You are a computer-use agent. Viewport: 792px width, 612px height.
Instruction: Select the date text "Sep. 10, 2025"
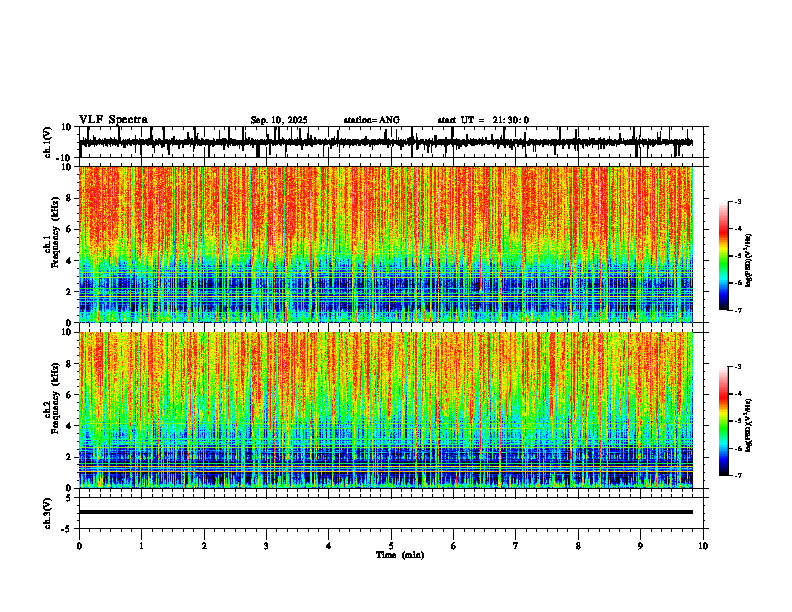tap(279, 120)
